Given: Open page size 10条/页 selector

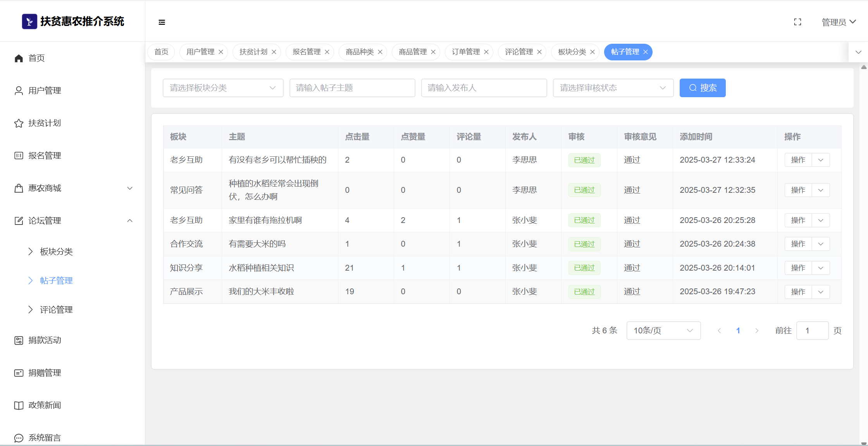Looking at the screenshot, I should [663, 331].
